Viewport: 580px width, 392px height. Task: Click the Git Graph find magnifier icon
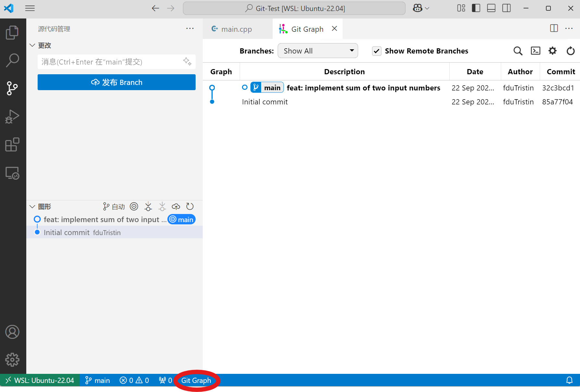point(518,51)
